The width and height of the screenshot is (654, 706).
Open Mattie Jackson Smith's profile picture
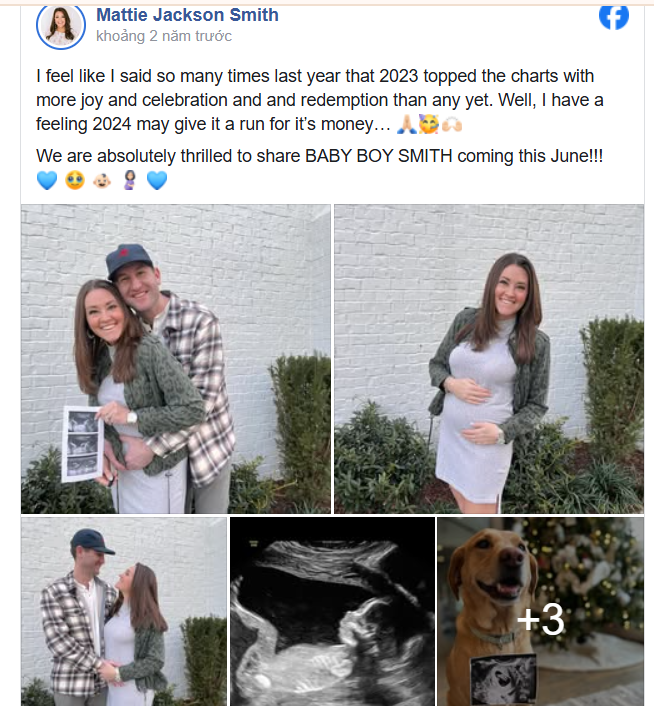(x=60, y=24)
